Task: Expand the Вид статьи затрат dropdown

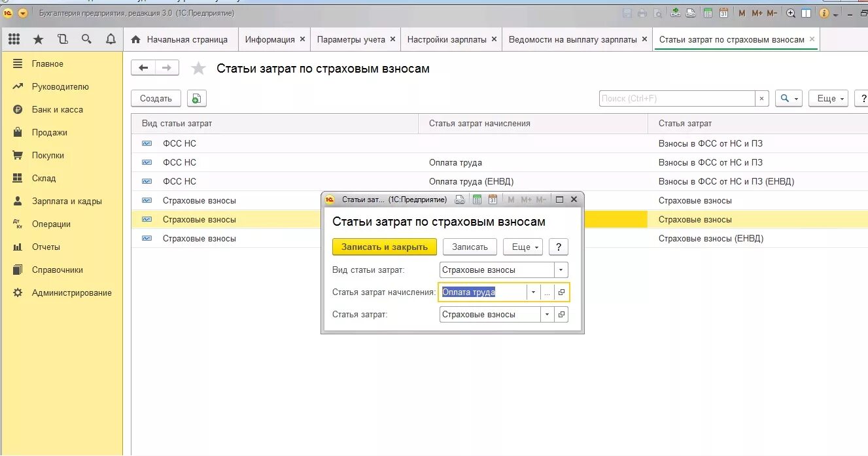Action: (x=561, y=270)
